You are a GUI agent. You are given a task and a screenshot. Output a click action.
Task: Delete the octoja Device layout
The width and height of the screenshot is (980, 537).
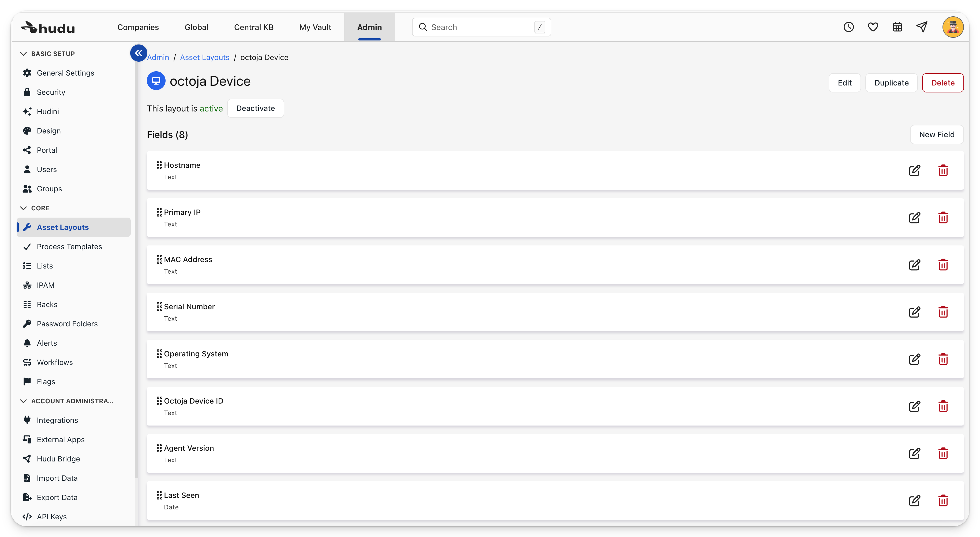pyautogui.click(x=943, y=83)
